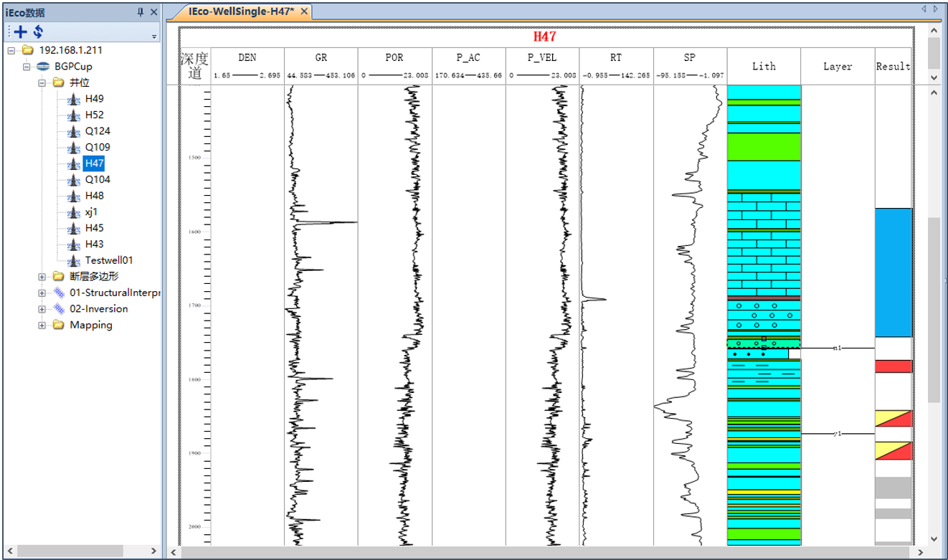Image resolution: width=948 pixels, height=560 pixels.
Task: Expand the 01-StructuralInterpr tree node
Action: coord(42,293)
